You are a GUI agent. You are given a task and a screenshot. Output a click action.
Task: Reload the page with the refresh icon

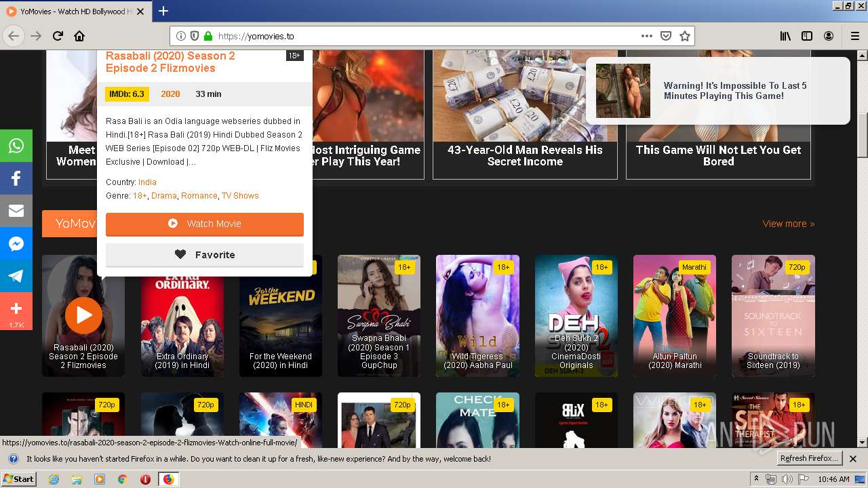tap(58, 36)
